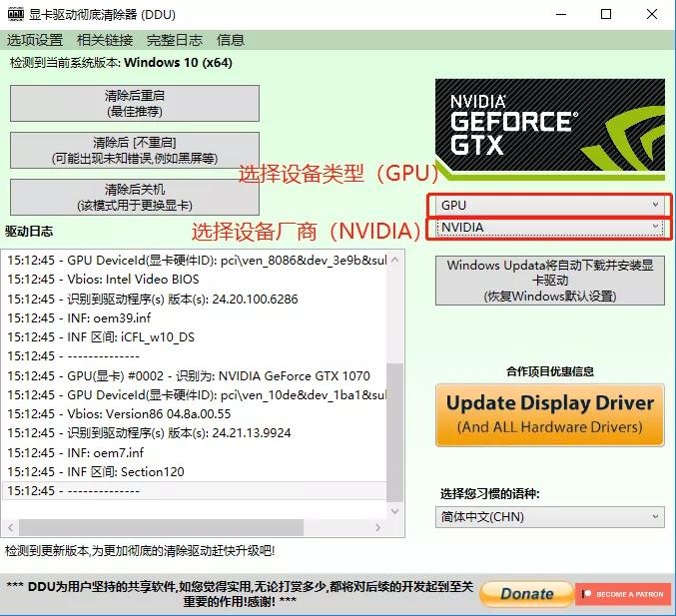Viewport: 676px width, 616px height.
Task: Open the 简体中文(CHN) language dropdown
Action: pyautogui.click(x=550, y=517)
